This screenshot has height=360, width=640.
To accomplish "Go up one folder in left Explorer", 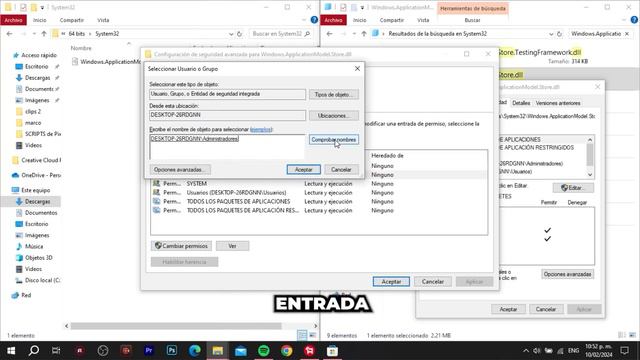I will [x=44, y=34].
